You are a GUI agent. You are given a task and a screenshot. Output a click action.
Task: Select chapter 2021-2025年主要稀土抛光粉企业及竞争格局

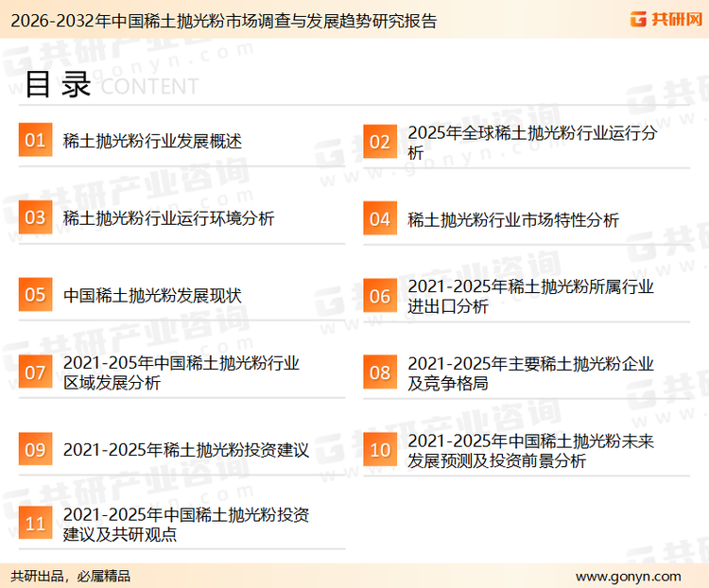pos(531,373)
